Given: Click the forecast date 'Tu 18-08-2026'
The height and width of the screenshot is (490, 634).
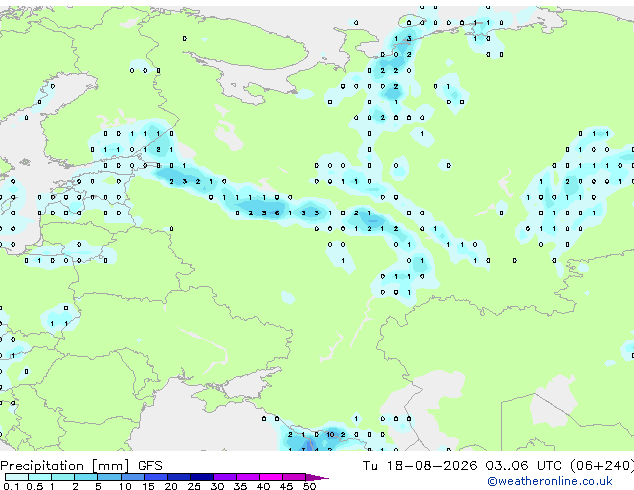Looking at the screenshot, I should click(420, 466).
